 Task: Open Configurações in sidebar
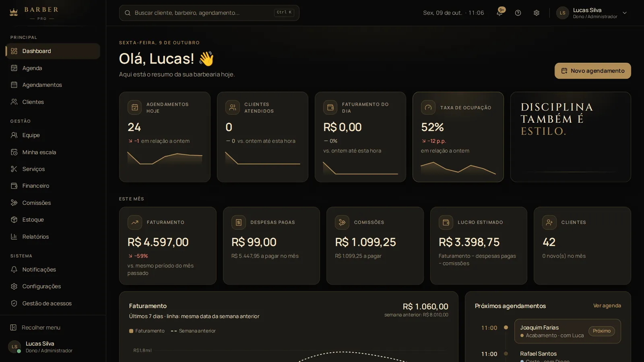pos(53,286)
